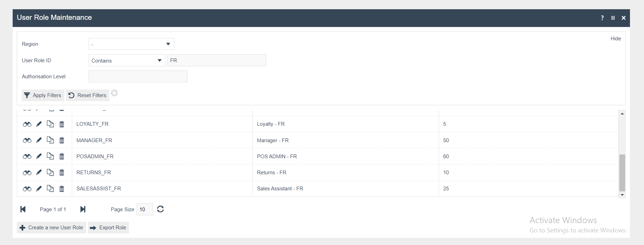Copy the LOYALTY_FR role

click(50, 124)
